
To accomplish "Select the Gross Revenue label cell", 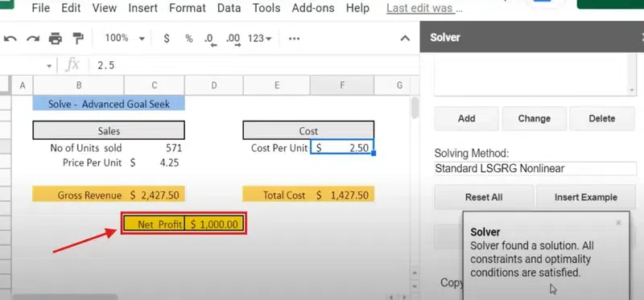I will click(x=78, y=195).
